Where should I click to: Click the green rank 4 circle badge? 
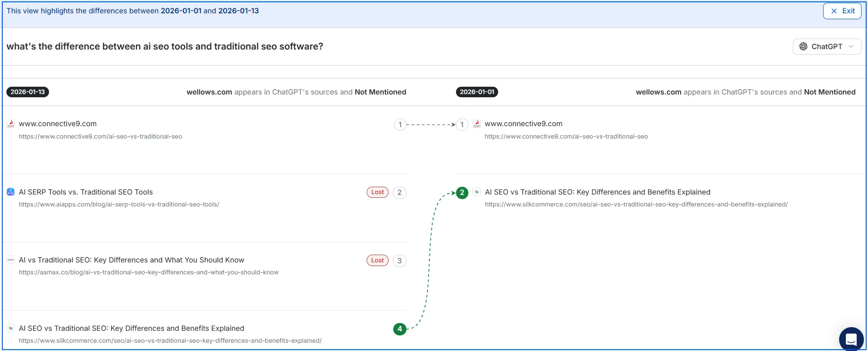(400, 329)
